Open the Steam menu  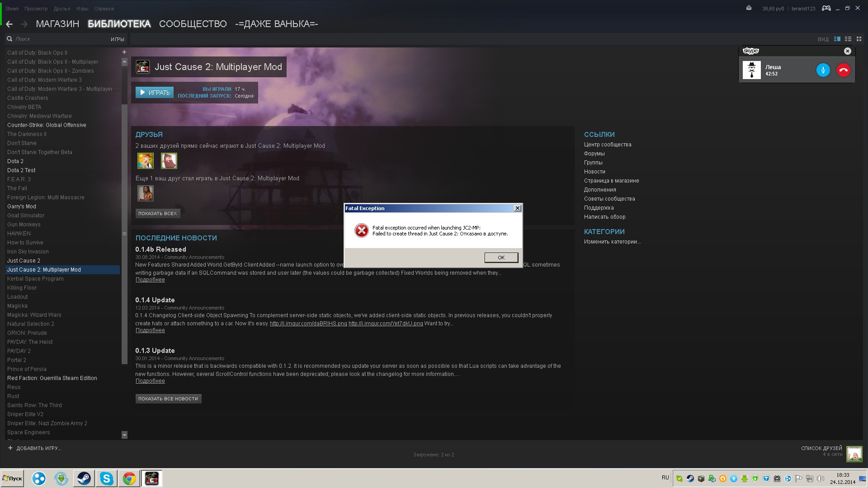click(x=12, y=9)
